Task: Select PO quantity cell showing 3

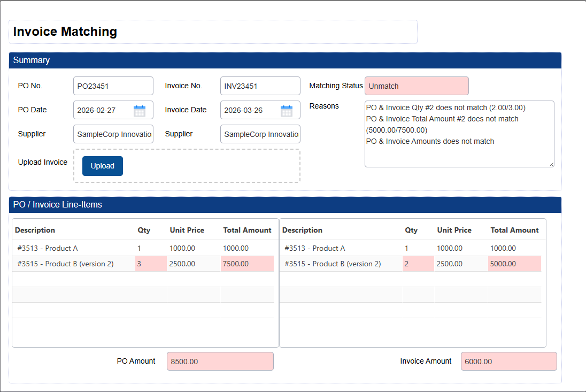Action: 150,264
